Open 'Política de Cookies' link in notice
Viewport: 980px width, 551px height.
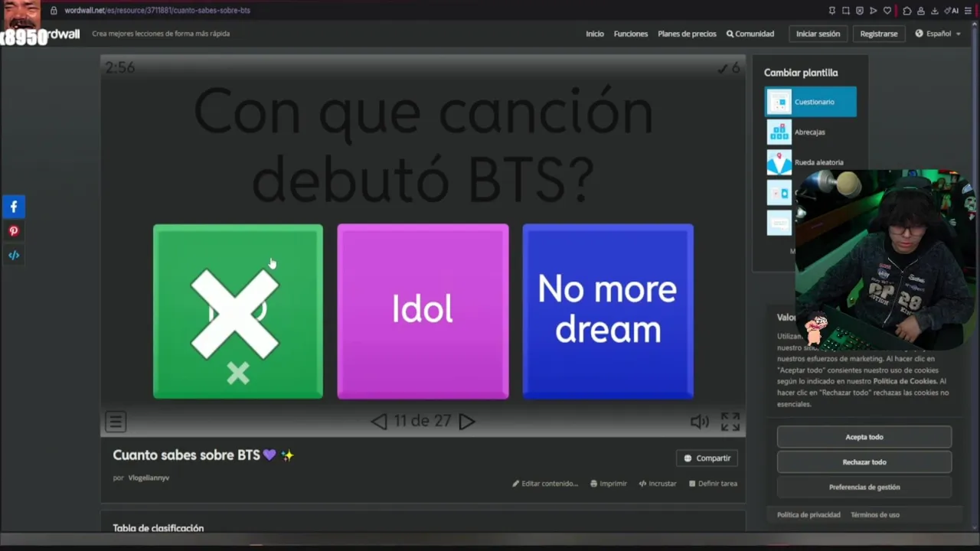point(905,381)
